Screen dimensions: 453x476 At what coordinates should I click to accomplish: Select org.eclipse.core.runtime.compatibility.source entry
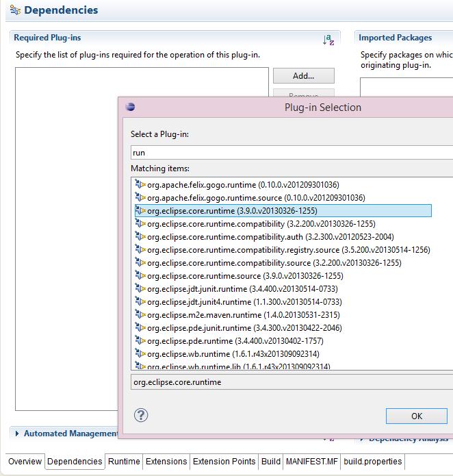[268, 263]
